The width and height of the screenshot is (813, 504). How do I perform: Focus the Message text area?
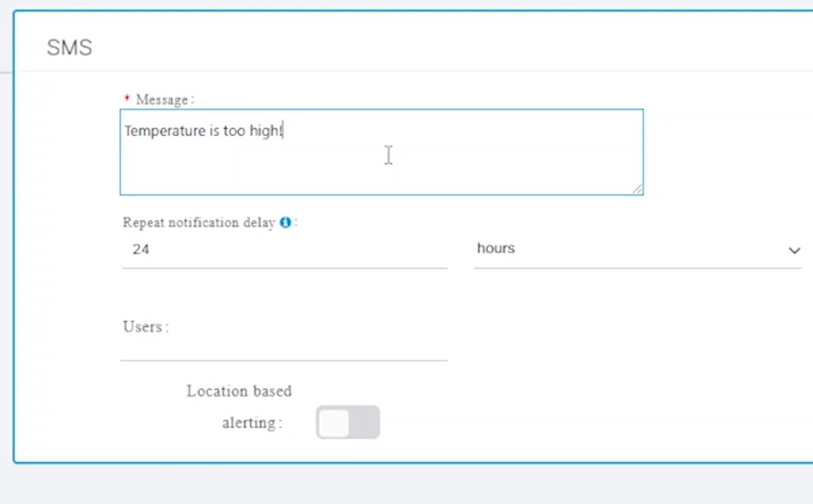coord(382,152)
